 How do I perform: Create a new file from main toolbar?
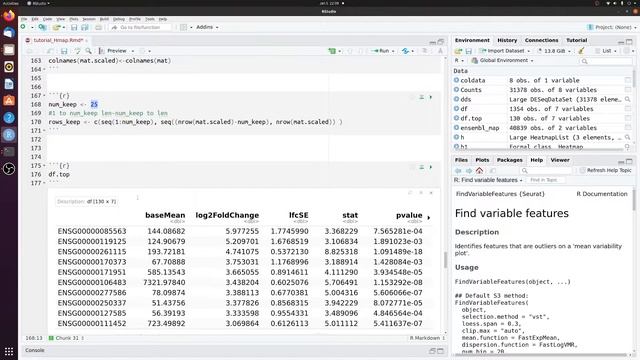(23, 27)
